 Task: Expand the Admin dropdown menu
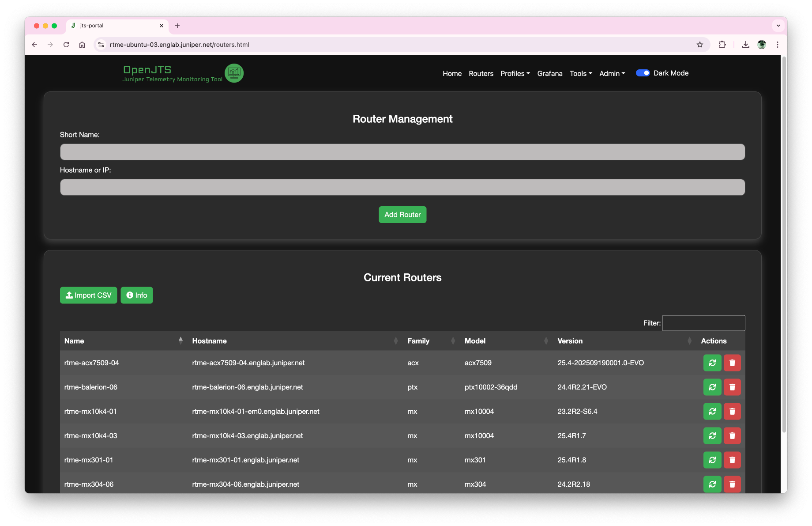(x=612, y=74)
